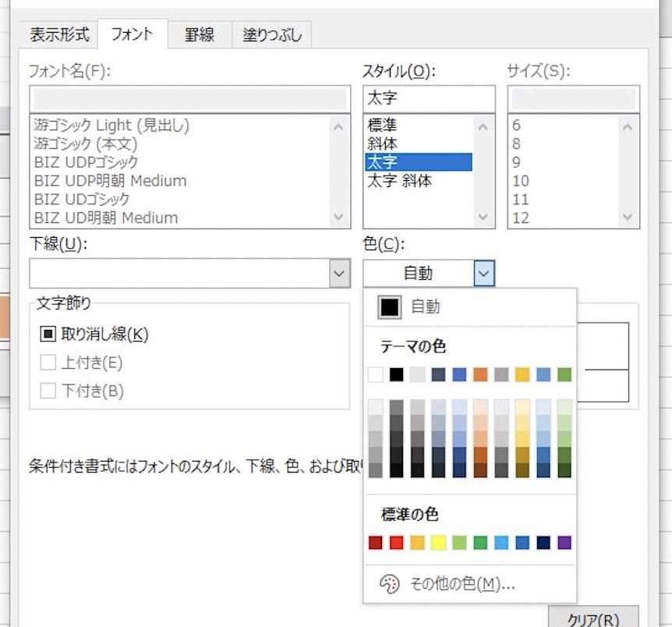The image size is (672, 627).
Task: Switch to the 罫線 tab
Action: (x=200, y=35)
